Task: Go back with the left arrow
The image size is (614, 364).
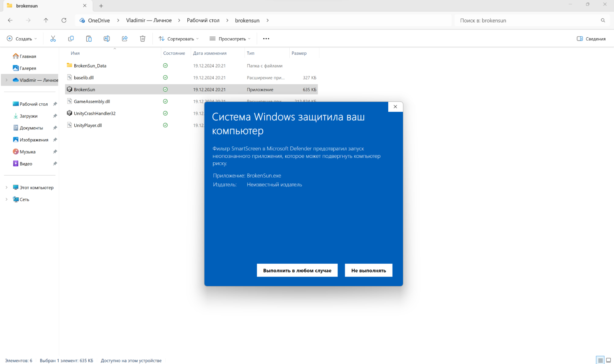Action: point(10,20)
